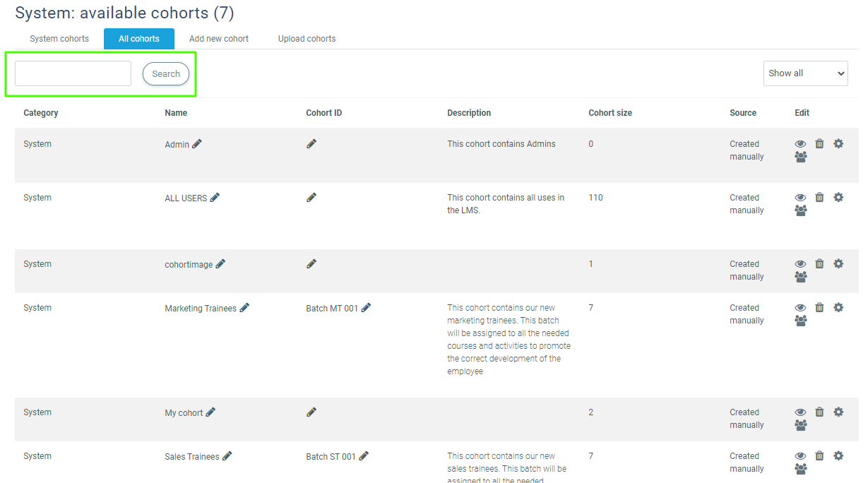868x483 pixels.
Task: Assign members to cohortimage cohort
Action: 800,278
